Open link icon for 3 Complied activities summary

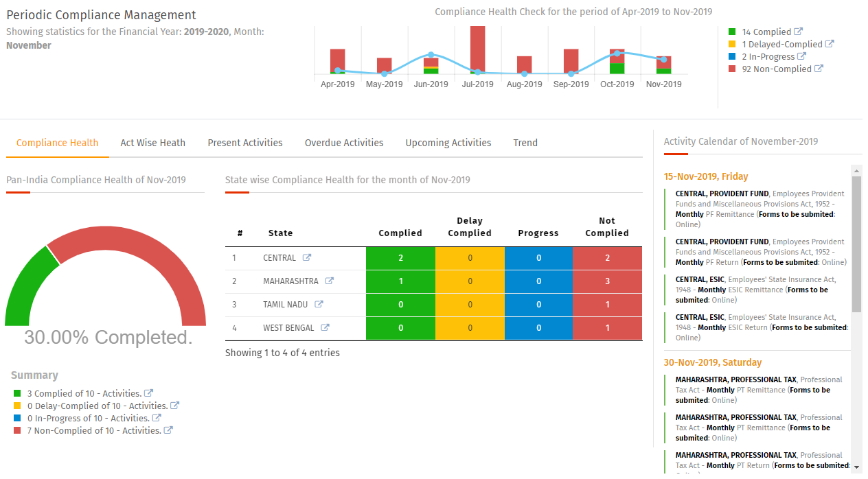coord(148,393)
